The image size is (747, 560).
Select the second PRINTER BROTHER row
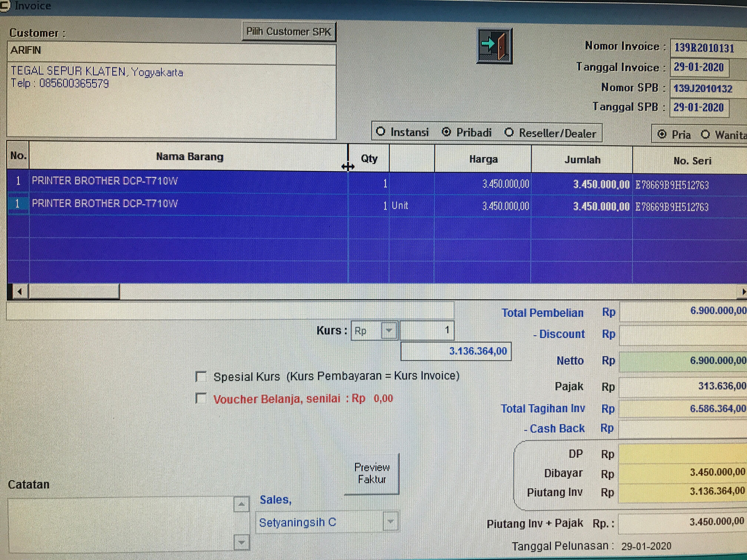coord(104,204)
